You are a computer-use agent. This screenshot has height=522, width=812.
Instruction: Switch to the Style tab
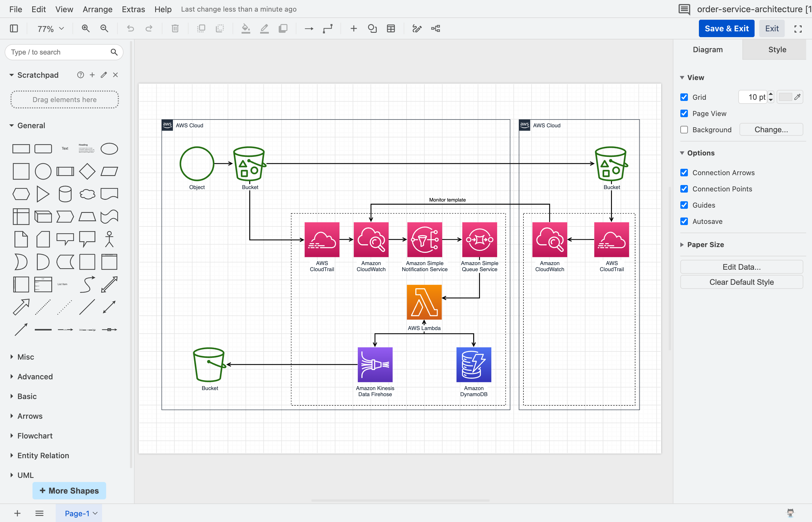[777, 50]
